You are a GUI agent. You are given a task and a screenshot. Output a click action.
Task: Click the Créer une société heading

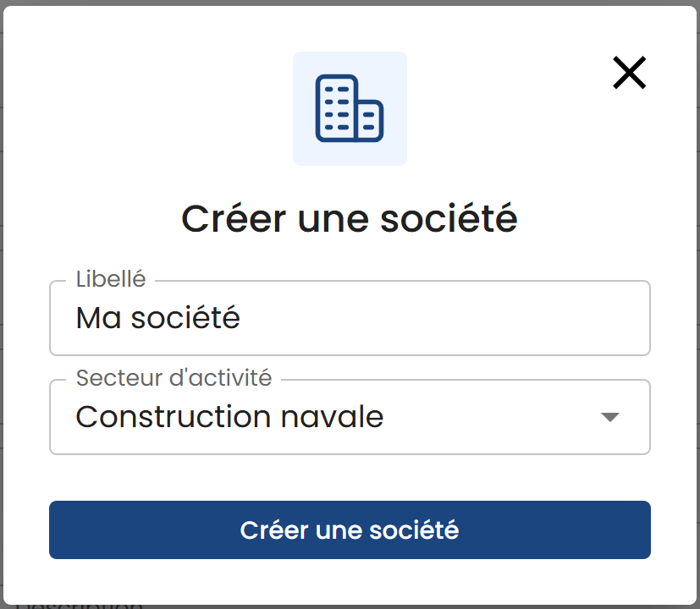pyautogui.click(x=350, y=219)
